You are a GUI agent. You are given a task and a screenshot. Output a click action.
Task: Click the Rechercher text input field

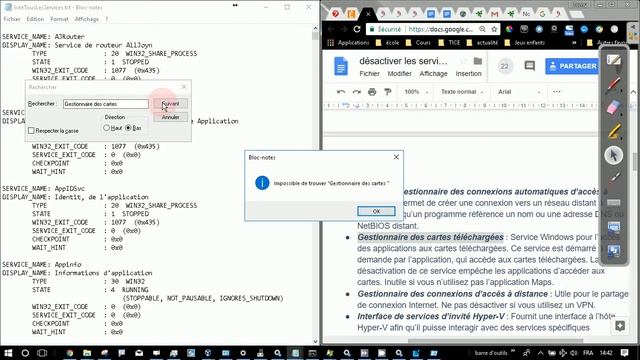tap(106, 104)
